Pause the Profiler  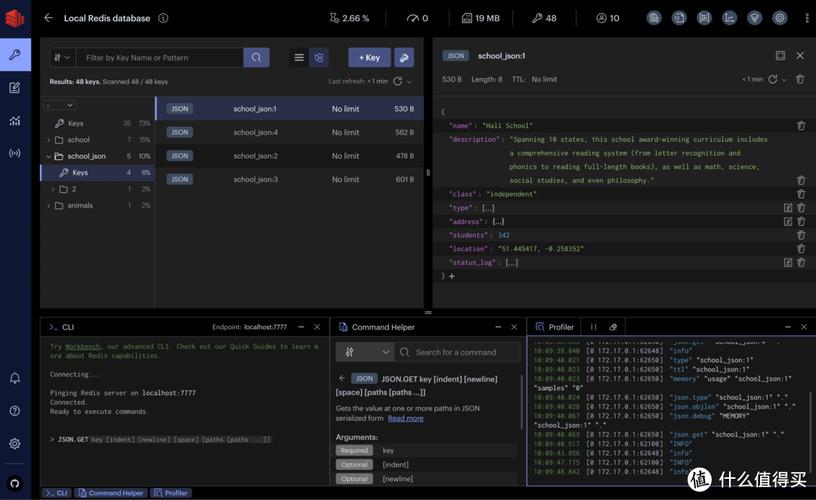click(x=593, y=327)
